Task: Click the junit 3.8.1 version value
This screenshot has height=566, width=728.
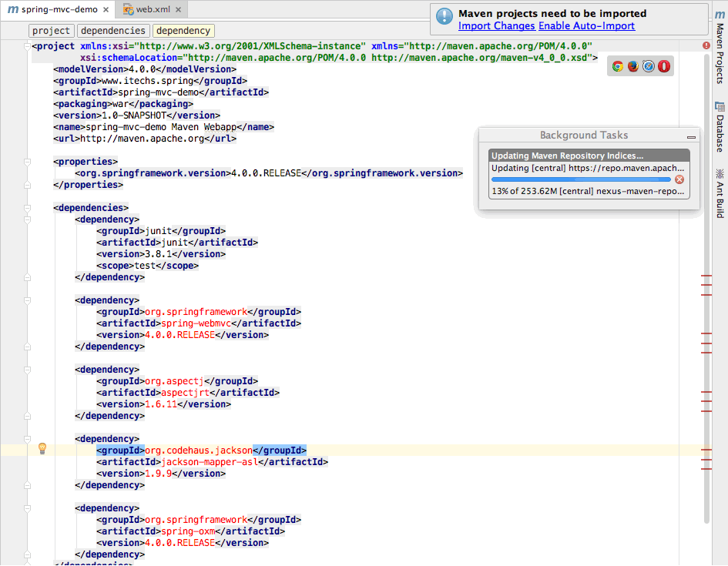Action: [x=159, y=254]
